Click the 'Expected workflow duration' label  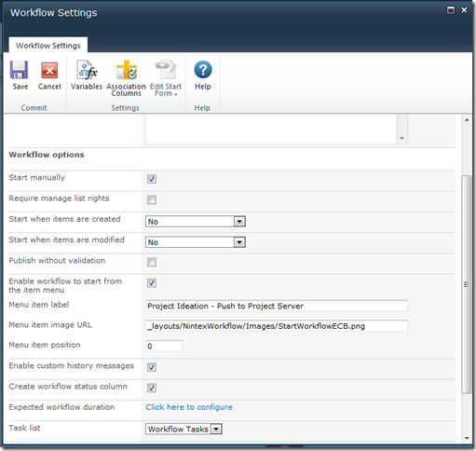[x=61, y=407]
